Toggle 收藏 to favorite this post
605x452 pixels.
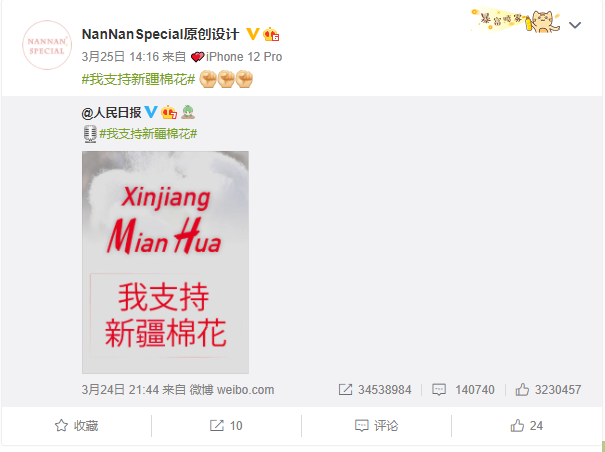76,426
